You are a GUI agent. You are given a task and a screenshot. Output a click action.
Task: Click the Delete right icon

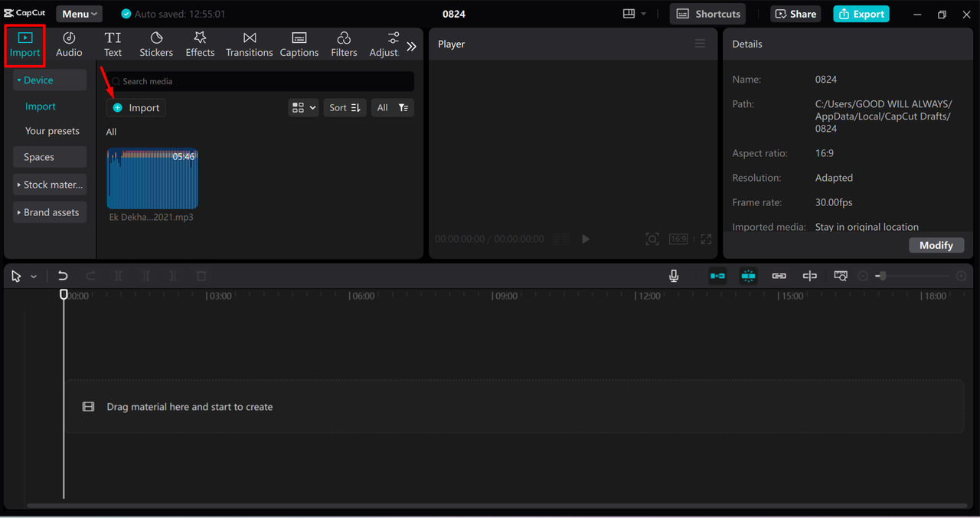click(173, 276)
